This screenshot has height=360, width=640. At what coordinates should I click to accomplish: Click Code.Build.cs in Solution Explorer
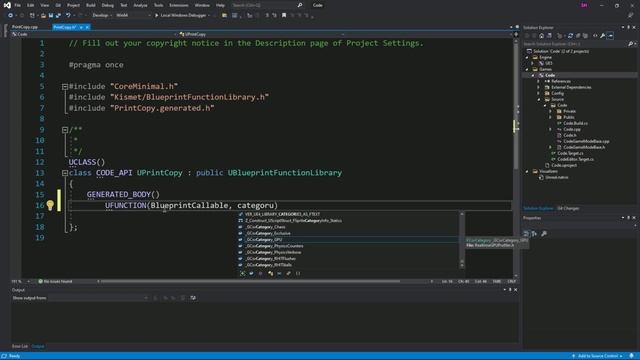(576, 123)
